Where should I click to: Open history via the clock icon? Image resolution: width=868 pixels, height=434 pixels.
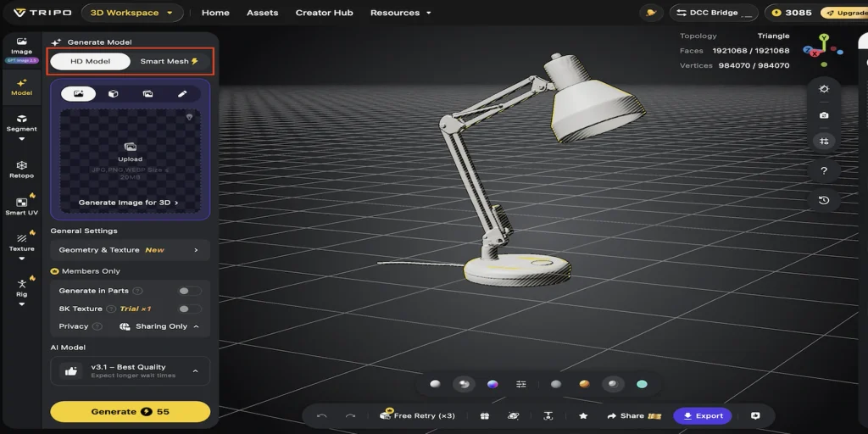[x=824, y=200]
